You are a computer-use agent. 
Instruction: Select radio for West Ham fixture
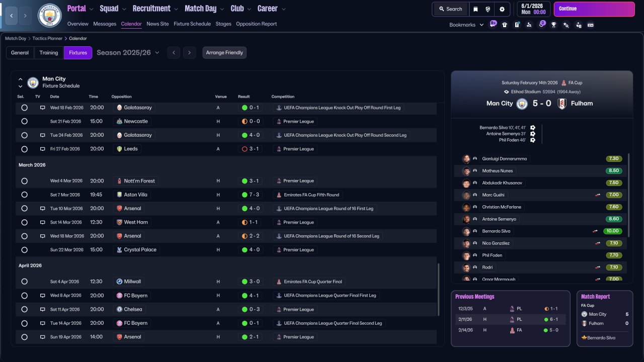(24, 222)
